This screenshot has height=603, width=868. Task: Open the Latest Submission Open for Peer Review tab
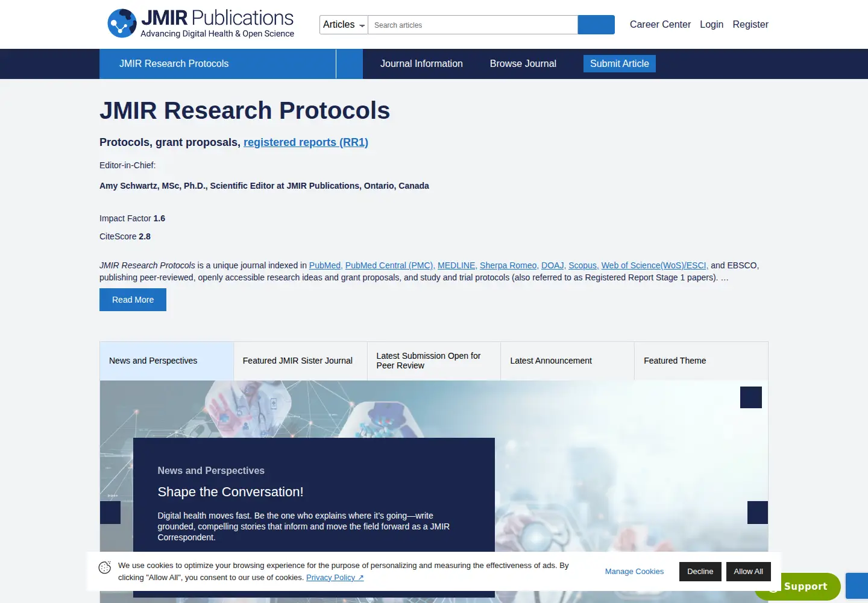[434, 361]
